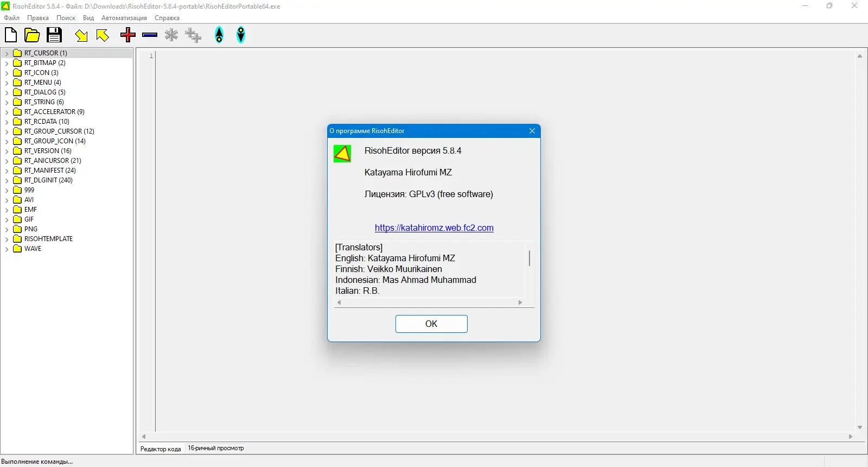This screenshot has width=868, height=467.
Task: Click the RT_VERSION (16) folder icon
Action: 17,151
